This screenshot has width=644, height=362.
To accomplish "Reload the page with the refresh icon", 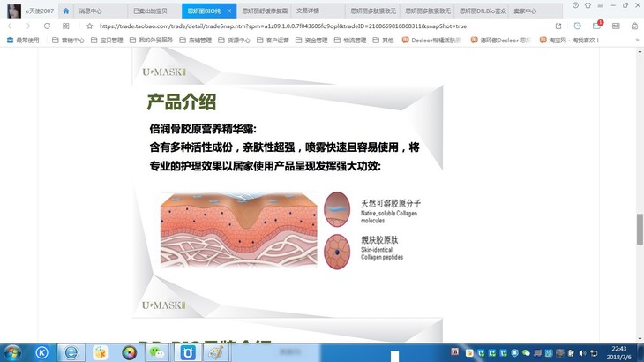I will (x=47, y=26).
